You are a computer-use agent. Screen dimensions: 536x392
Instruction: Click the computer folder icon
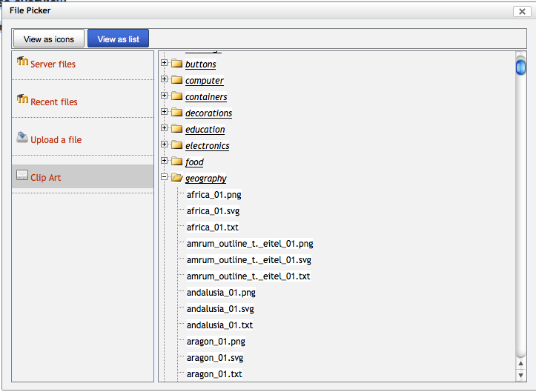176,81
